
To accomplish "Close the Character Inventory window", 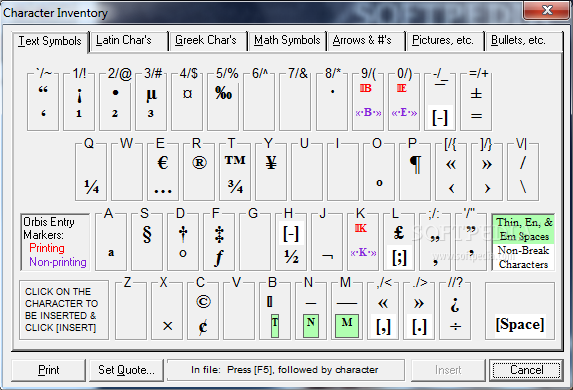I will pos(547,10).
